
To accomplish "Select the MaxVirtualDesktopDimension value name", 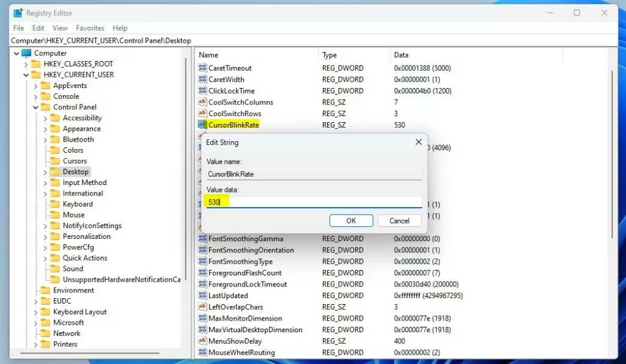I will (256, 329).
